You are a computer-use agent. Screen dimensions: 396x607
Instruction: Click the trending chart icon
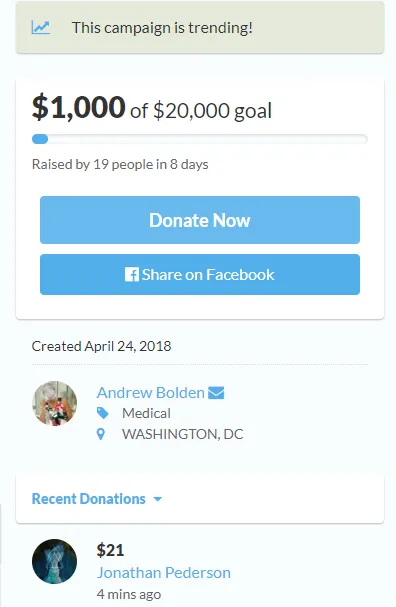(41, 27)
